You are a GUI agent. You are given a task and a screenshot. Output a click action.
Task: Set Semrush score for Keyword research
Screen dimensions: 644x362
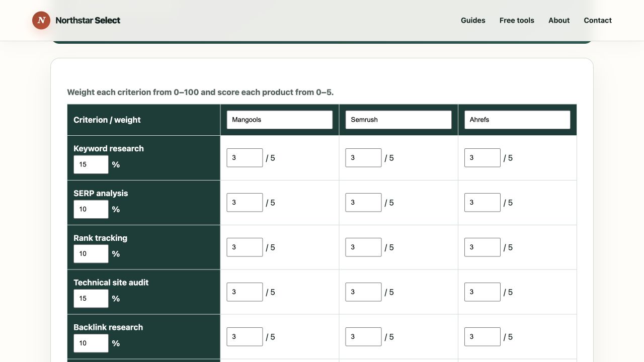[363, 158]
